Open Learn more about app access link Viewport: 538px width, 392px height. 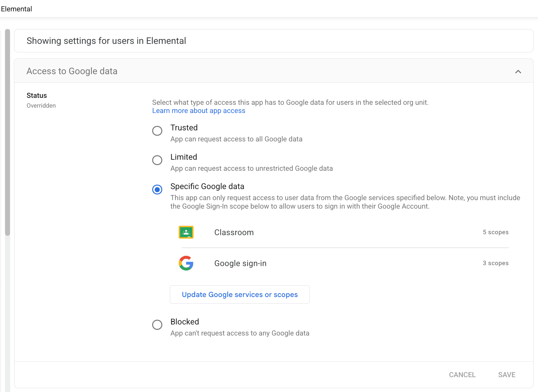(199, 111)
